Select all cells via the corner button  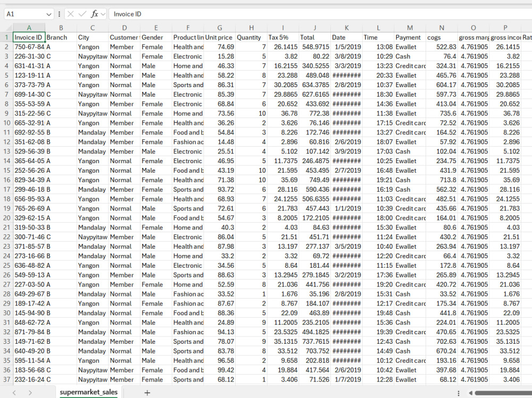tap(7, 27)
